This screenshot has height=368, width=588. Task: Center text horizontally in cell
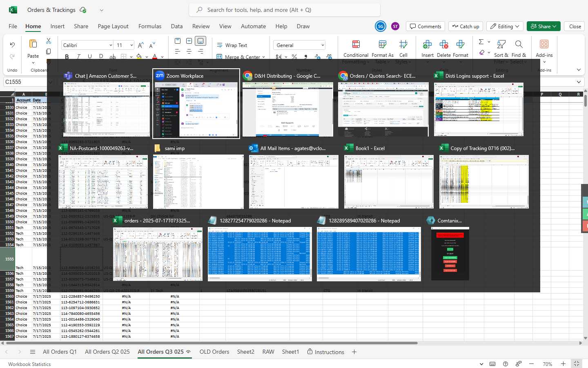click(189, 52)
